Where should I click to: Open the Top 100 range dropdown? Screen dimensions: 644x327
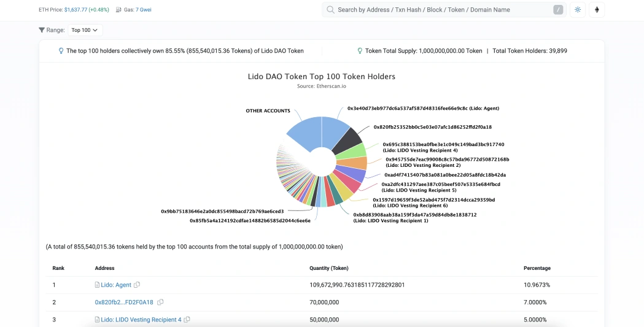(85, 30)
